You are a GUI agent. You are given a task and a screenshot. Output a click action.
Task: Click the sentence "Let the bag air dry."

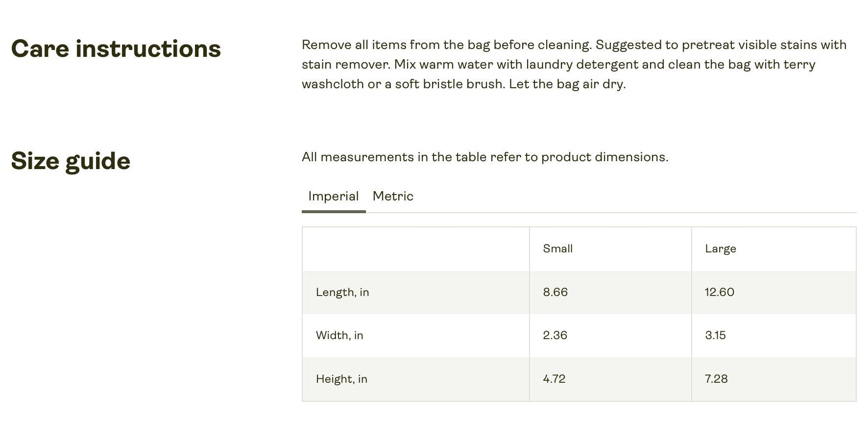[x=567, y=84]
